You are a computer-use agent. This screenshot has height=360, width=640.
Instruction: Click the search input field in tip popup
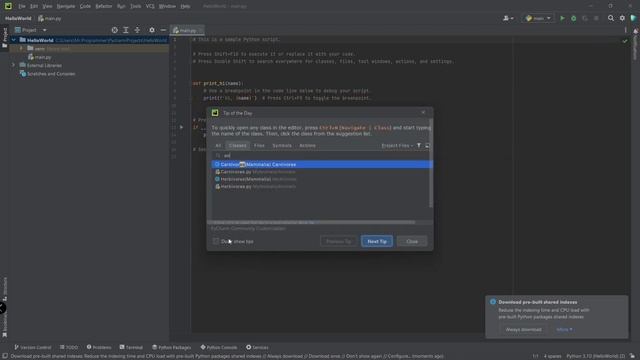tap(320, 156)
